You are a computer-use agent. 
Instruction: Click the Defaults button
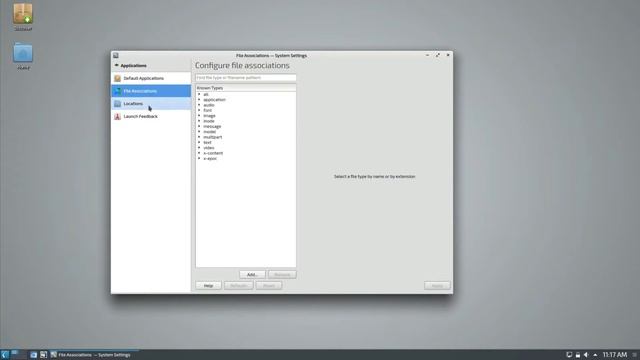click(239, 286)
